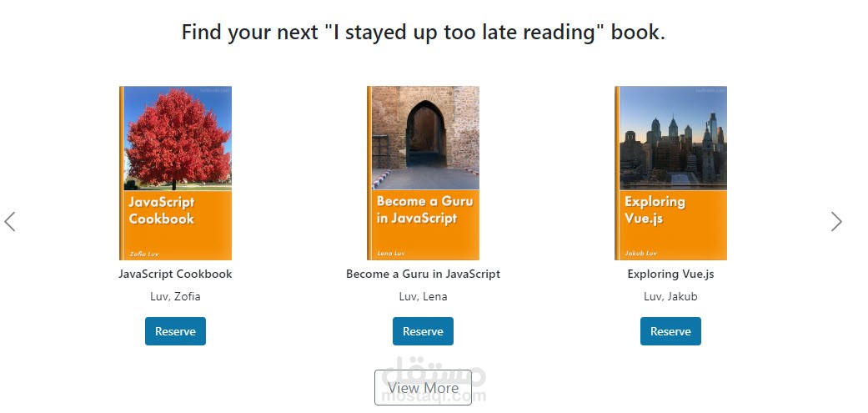The height and width of the screenshot is (413, 868).
Task: Click the next carousel arrow
Action: point(836,222)
